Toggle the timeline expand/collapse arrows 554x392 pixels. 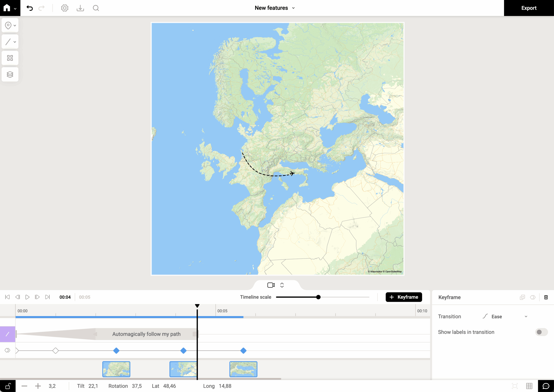tap(282, 285)
